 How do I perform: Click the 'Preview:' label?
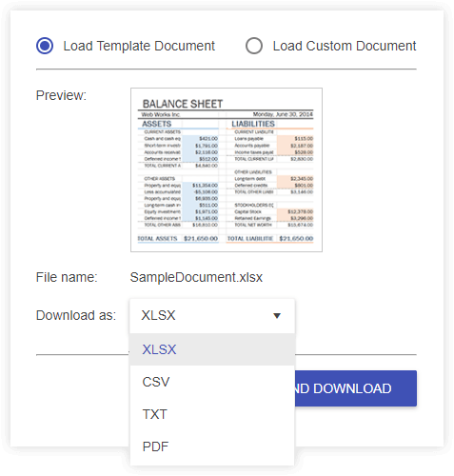point(61,95)
